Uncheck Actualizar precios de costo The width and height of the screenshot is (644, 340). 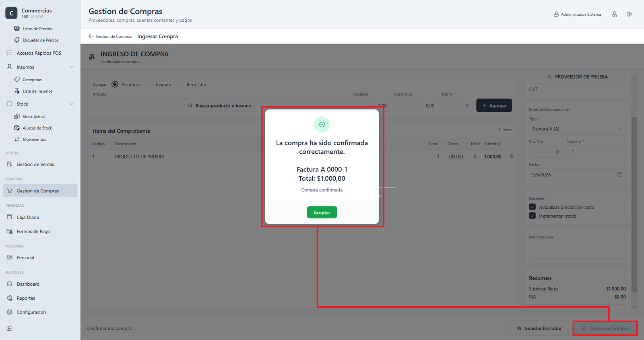pyautogui.click(x=532, y=207)
